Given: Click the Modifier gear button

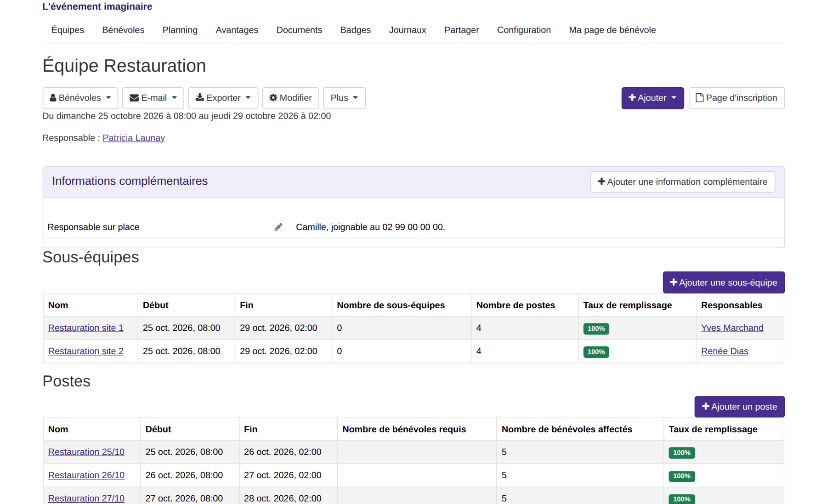Looking at the screenshot, I should coord(290,98).
